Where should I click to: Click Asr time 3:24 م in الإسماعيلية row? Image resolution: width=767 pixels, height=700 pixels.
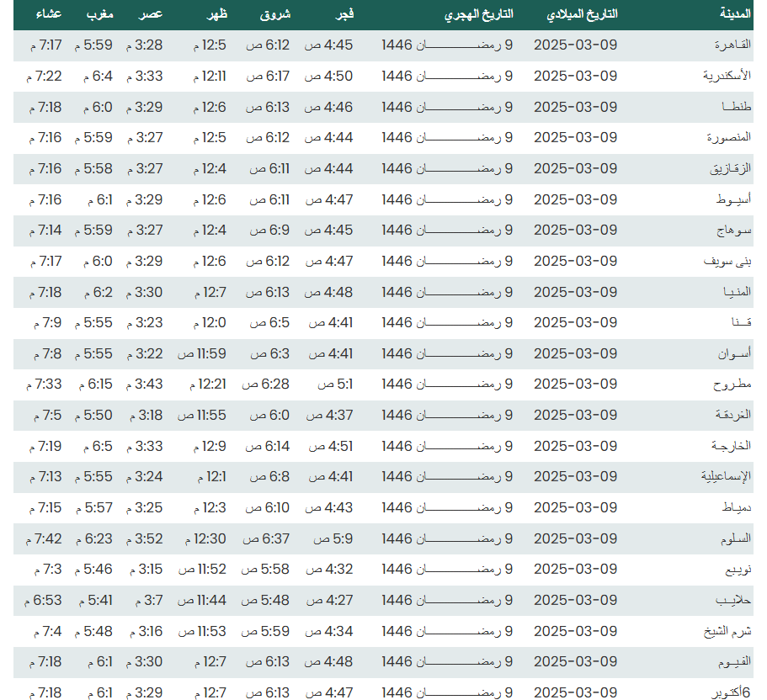(144, 476)
